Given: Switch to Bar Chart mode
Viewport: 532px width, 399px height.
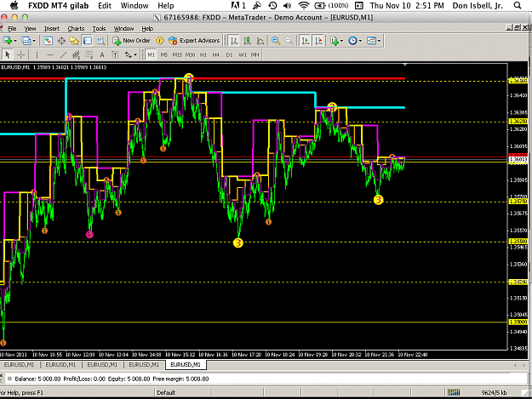Looking at the screenshot, I should 234,41.
